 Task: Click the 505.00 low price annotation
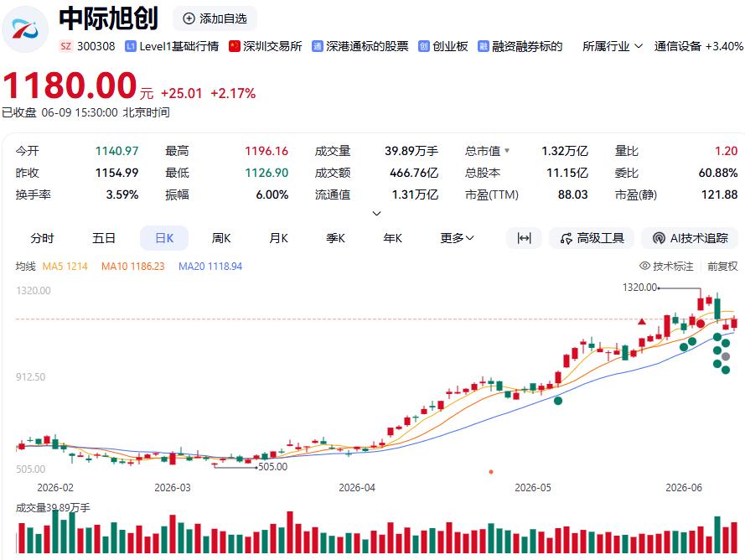(272, 467)
